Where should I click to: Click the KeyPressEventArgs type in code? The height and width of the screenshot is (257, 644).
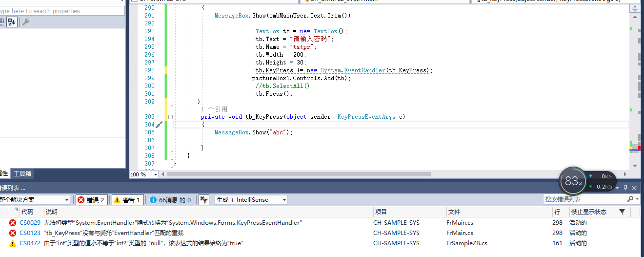click(366, 117)
